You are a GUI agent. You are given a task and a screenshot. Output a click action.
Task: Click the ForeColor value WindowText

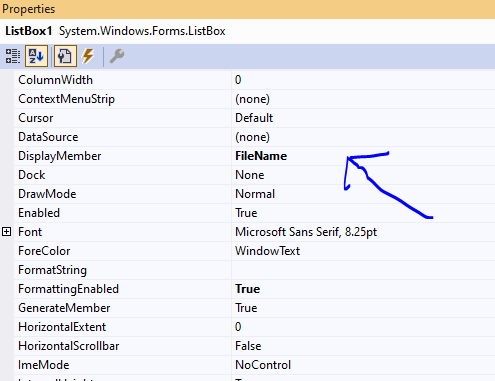[267, 251]
